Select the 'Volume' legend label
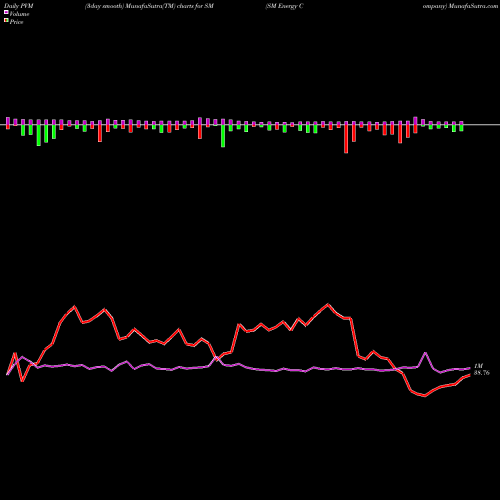 (x=19, y=14)
